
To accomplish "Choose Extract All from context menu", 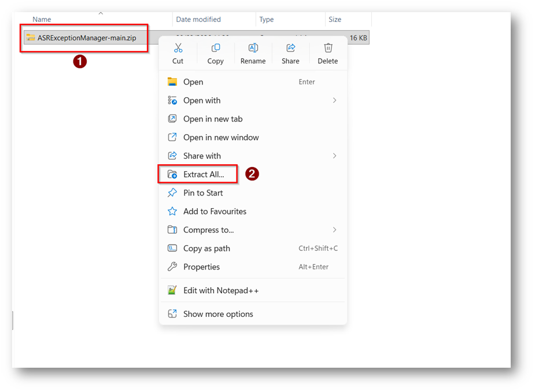I will pyautogui.click(x=203, y=175).
